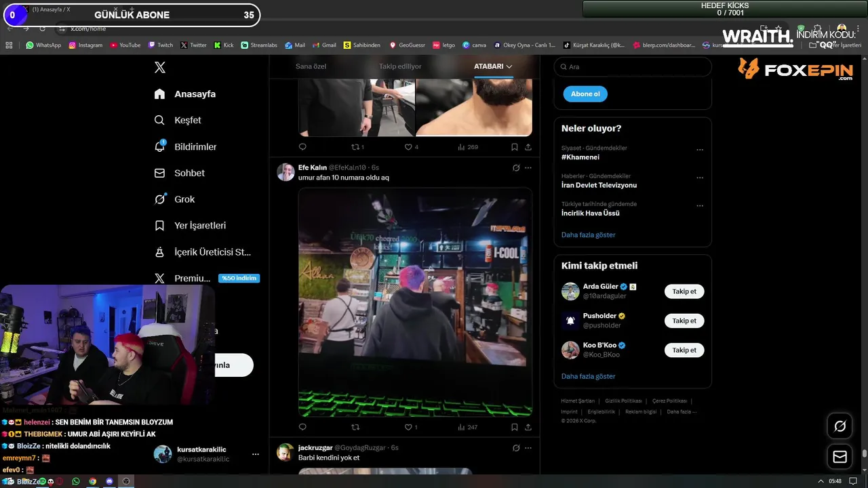Open Streamlabs bookmark
Image resolution: width=868 pixels, height=488 pixels.
coord(259,45)
